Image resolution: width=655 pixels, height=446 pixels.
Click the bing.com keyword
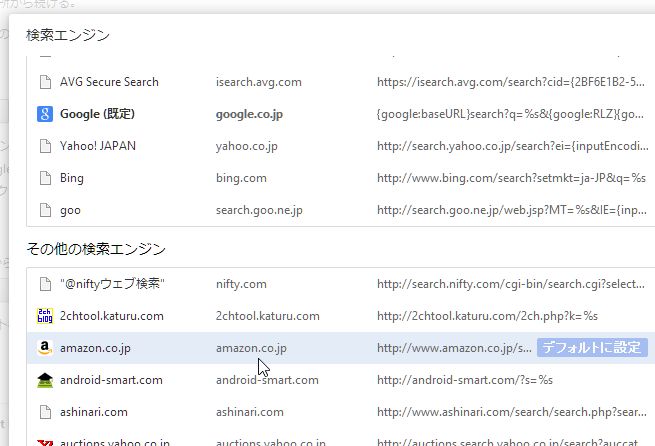241,178
